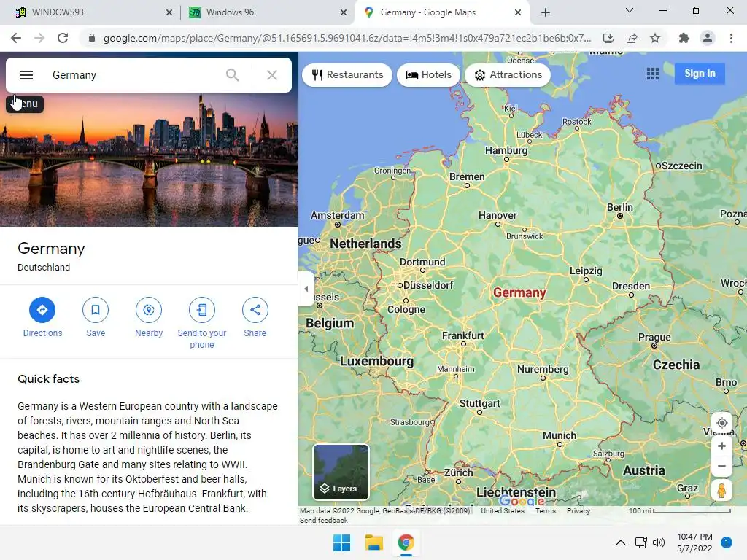Sign in to Google account

(700, 74)
